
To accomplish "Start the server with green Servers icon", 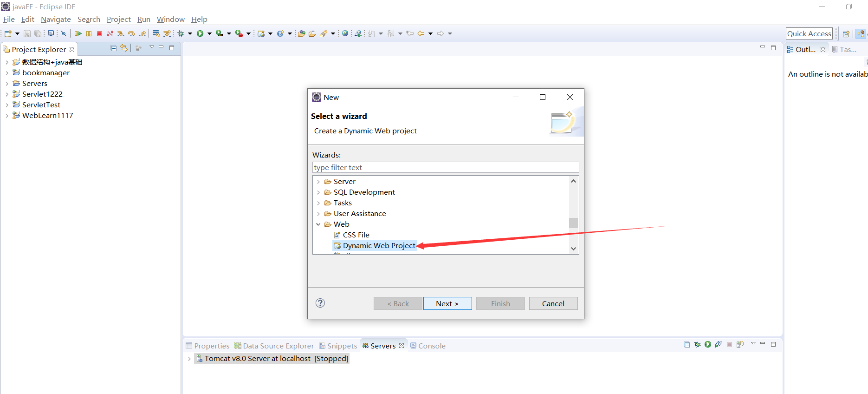I will coord(708,344).
